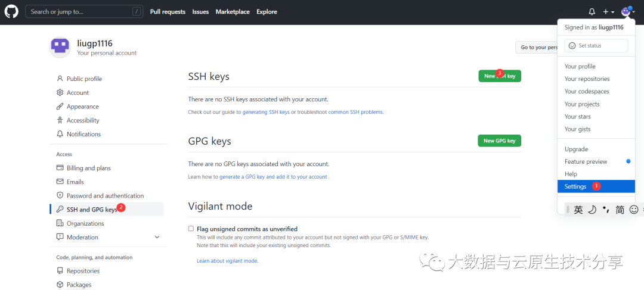Viewport: 644px width, 290px height.
Task: Click the Emails envelope icon
Action: 60,182
